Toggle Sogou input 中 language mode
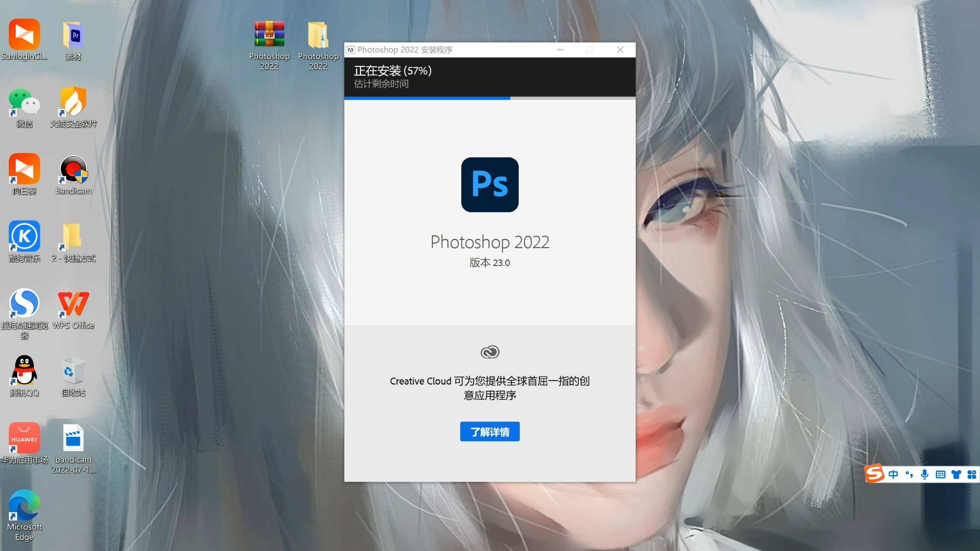The width and height of the screenshot is (980, 551). pos(893,474)
